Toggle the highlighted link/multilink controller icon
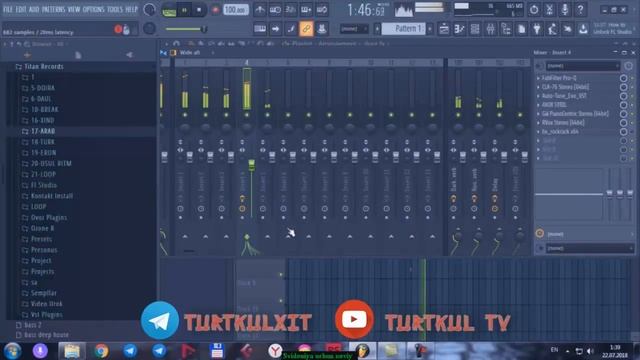Image resolution: width=640 pixels, height=360 pixels. (306, 29)
